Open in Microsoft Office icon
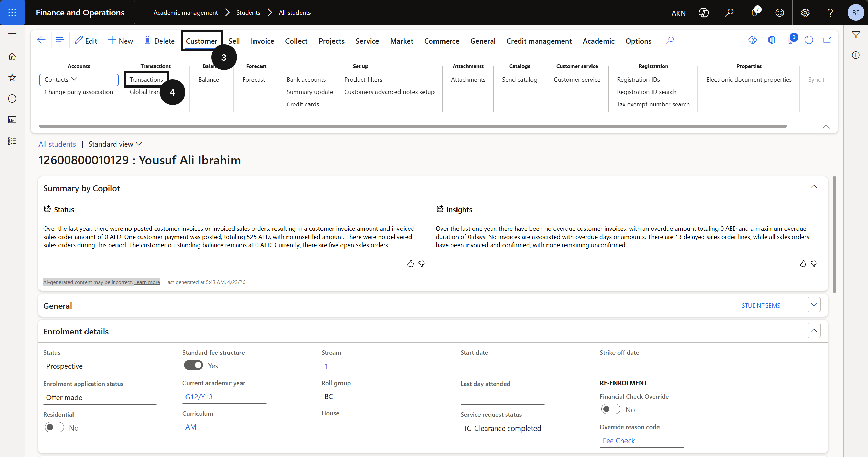Image resolution: width=868 pixels, height=457 pixels. [x=771, y=40]
